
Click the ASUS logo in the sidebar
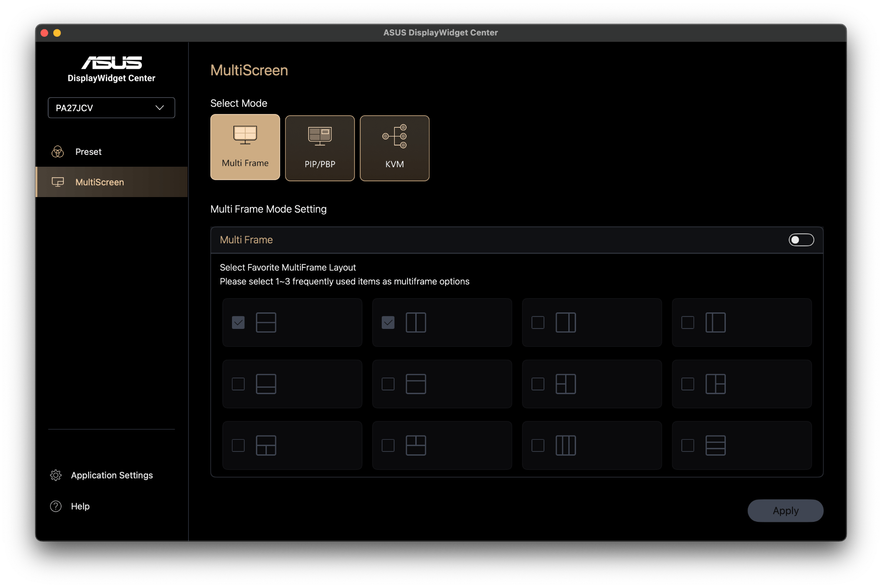tap(112, 62)
